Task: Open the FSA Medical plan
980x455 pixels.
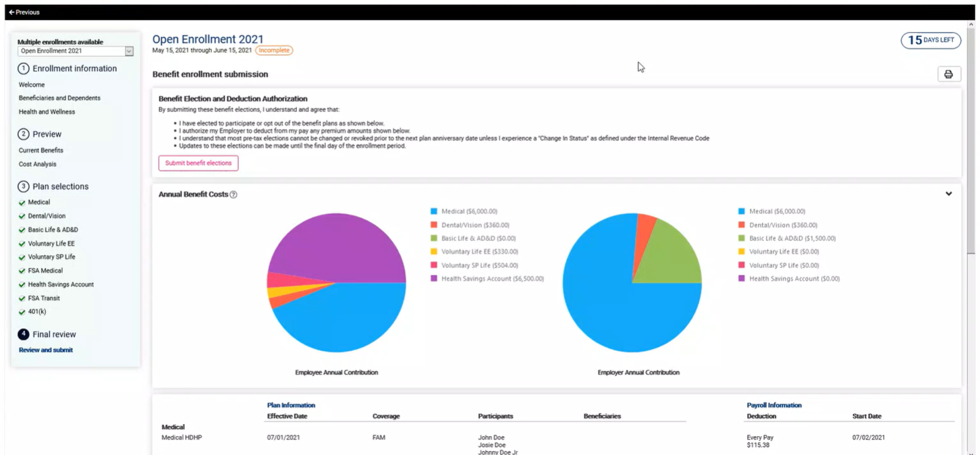Action: click(45, 271)
